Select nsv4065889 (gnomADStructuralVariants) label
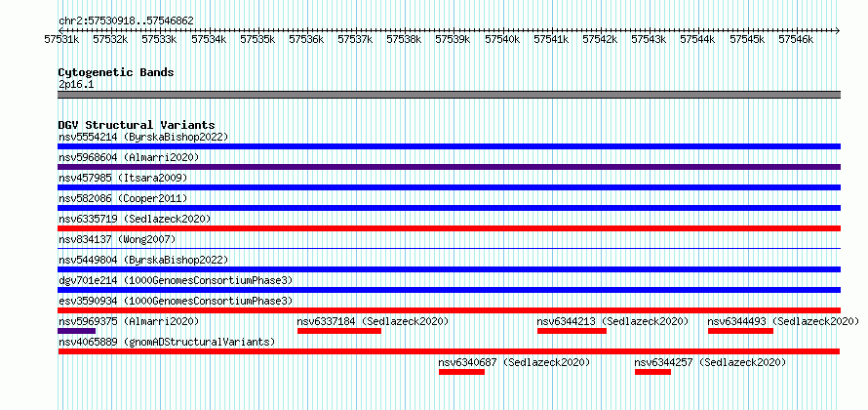868x410 pixels. [x=167, y=342]
